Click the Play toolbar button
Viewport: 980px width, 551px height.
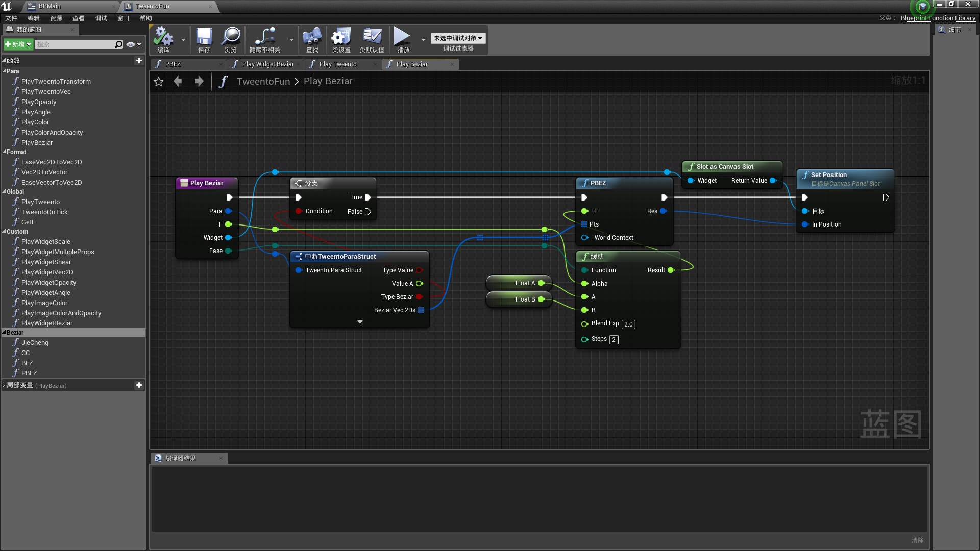403,40
